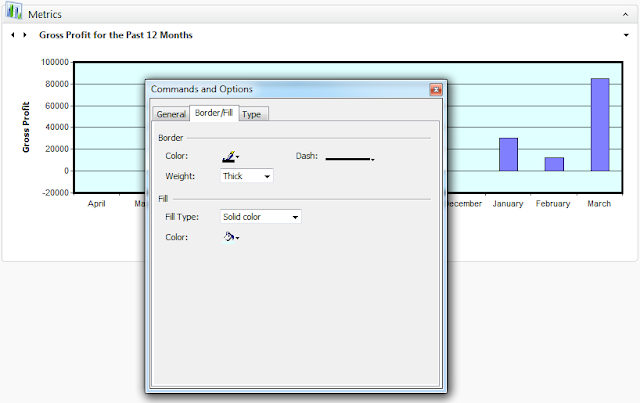Switch to the General tab
The height and width of the screenshot is (403, 640).
(171, 114)
